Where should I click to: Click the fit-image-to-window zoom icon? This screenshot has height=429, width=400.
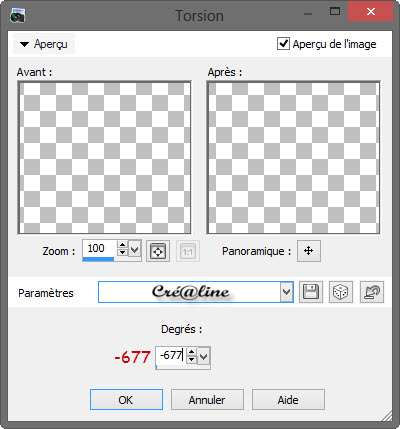pos(158,251)
